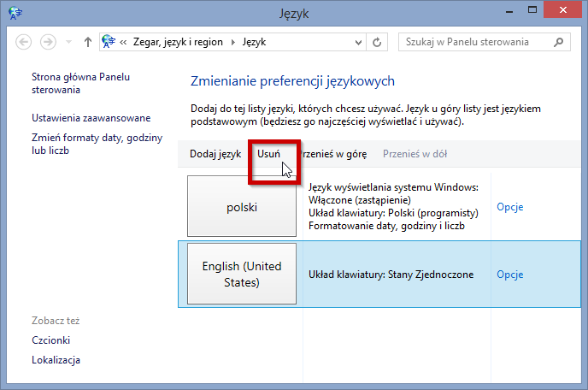Open Zegar, język i region breadcrumb

tap(178, 42)
